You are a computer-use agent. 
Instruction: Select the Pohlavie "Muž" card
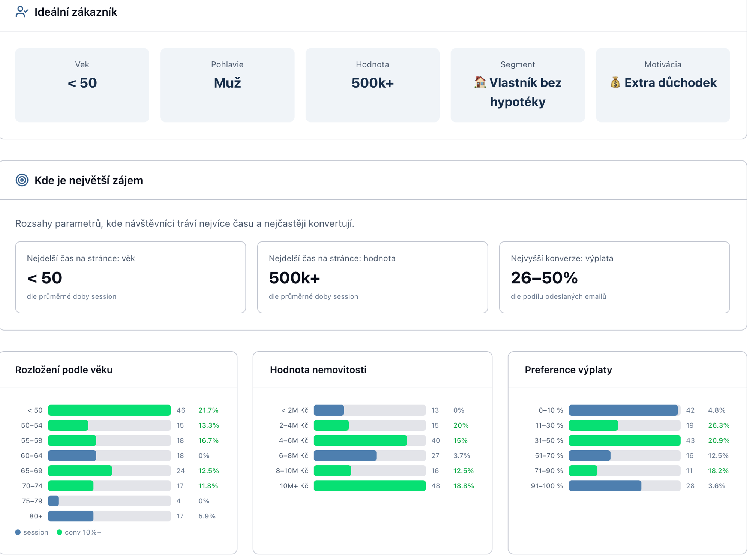point(227,85)
